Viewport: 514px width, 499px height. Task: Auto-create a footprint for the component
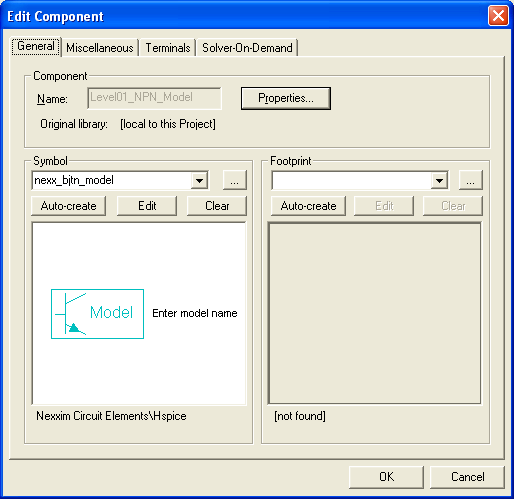pos(308,206)
